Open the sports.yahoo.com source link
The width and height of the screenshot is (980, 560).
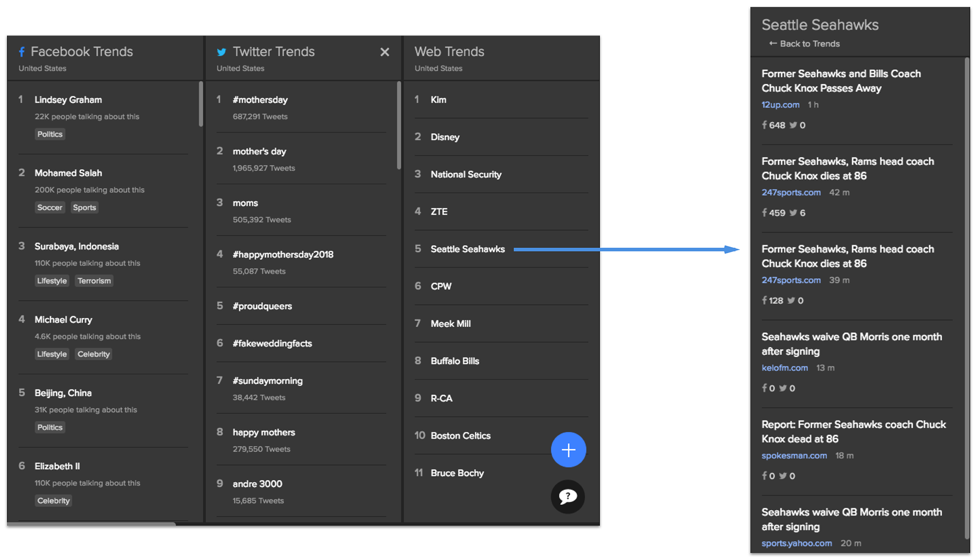click(x=797, y=543)
